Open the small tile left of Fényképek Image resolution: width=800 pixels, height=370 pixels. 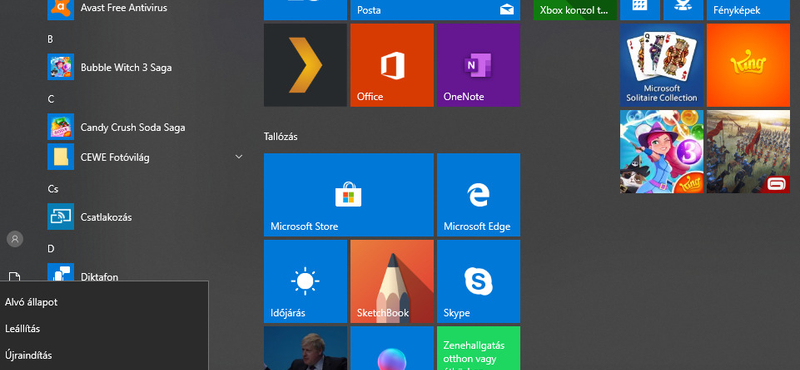tap(683, 10)
